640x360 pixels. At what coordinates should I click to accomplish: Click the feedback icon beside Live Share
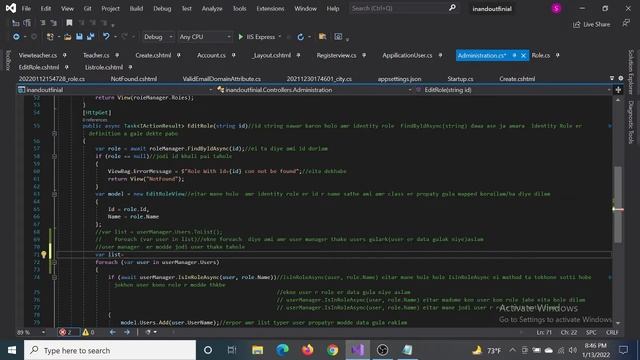click(x=626, y=23)
